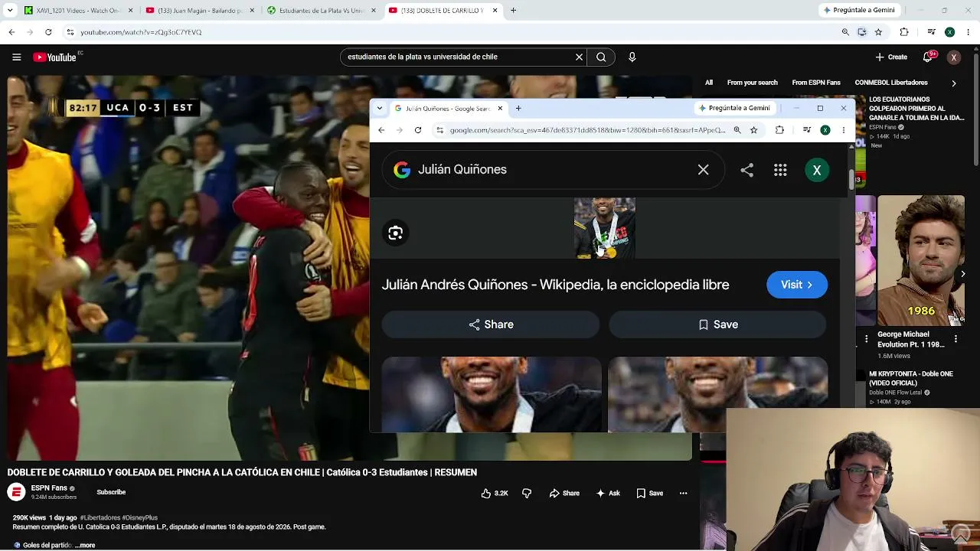Go back in the YouTube browser window
Image resolution: width=980 pixels, height=551 pixels.
click(11, 32)
